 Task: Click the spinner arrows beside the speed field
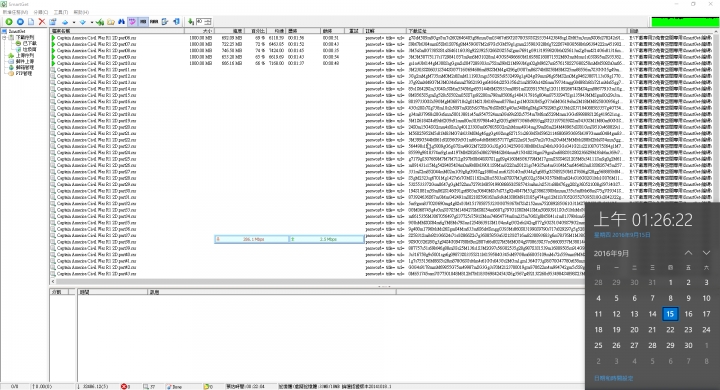coord(208,22)
